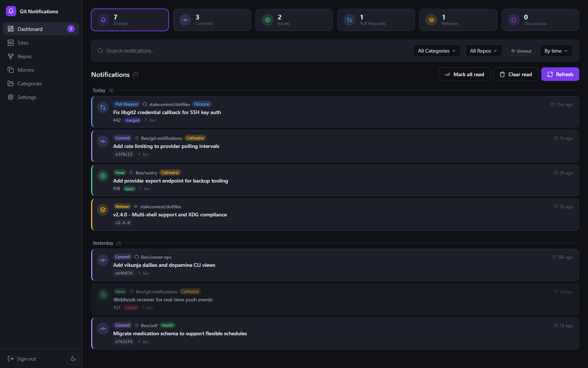This screenshot has width=588, height=368.
Task: Click the Dashboard count badge 7
Action: tap(71, 29)
